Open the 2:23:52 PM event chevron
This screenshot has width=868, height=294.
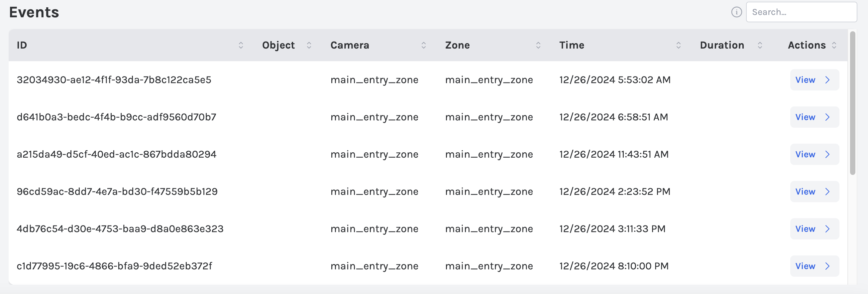[827, 192]
